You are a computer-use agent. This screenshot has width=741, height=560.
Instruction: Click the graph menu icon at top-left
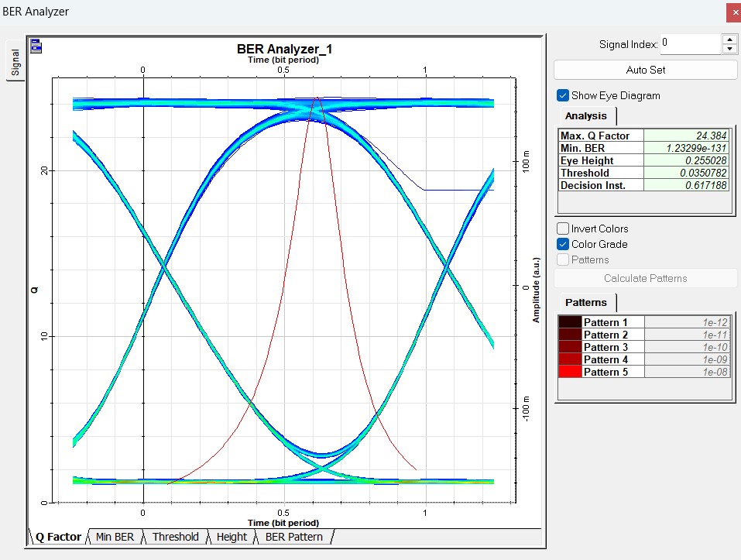tap(36, 46)
